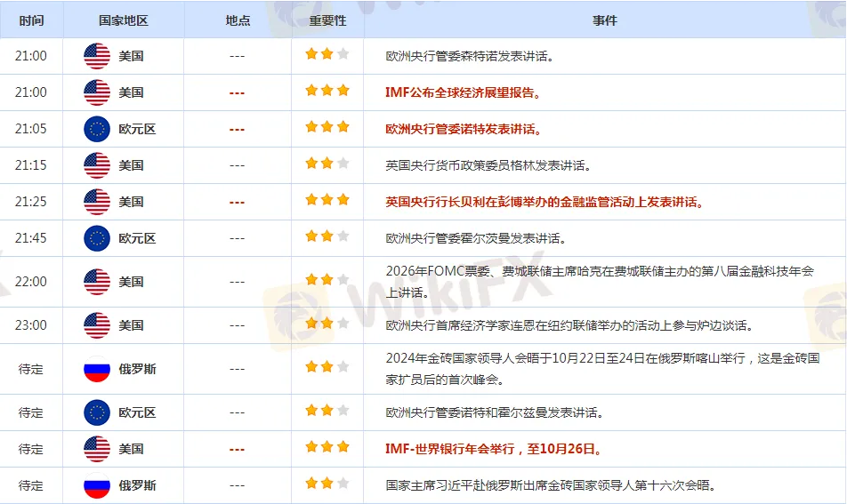The width and height of the screenshot is (847, 504).
Task: Click the 欧洲央行管委森特诺发表讲话 event text
Action: [x=470, y=56]
